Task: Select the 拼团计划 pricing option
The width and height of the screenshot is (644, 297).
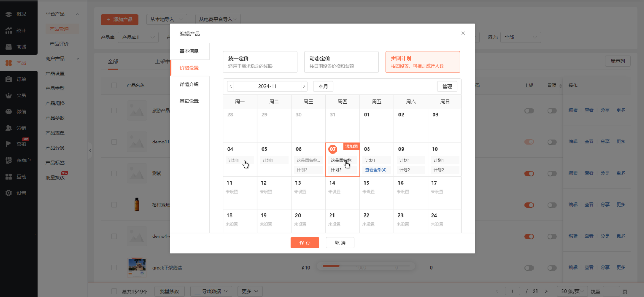Action: [423, 62]
